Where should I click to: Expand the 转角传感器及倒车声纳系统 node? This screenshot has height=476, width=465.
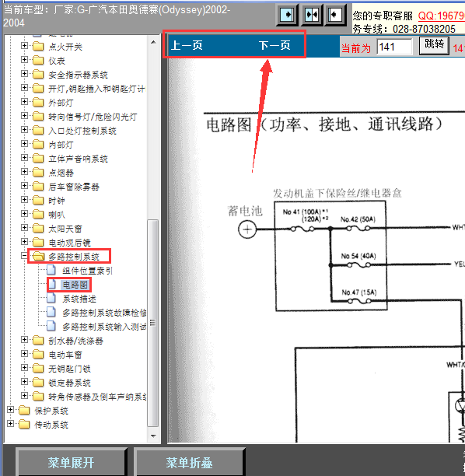(x=24, y=396)
